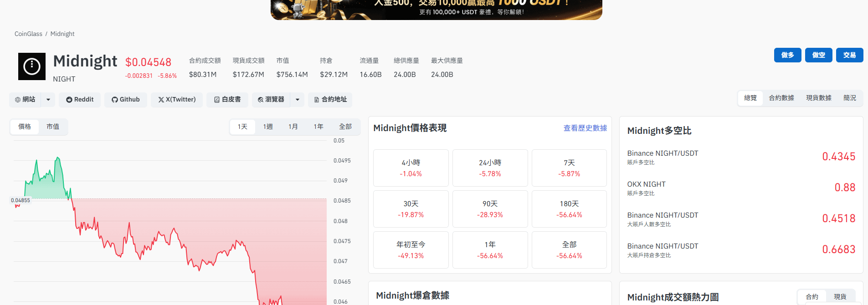The image size is (868, 305).
Task: Set chart range to 全部
Action: click(345, 127)
